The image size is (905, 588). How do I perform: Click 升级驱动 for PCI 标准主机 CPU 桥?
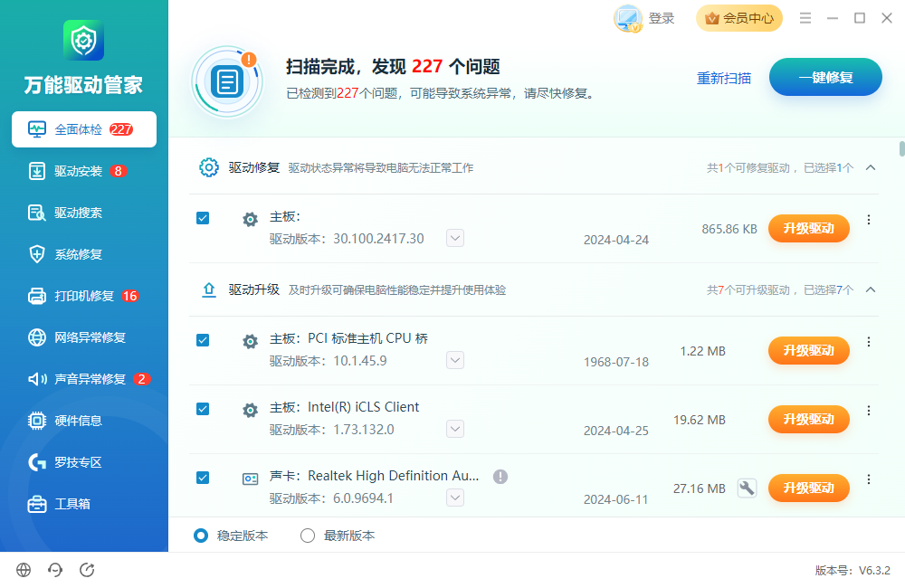click(x=808, y=351)
